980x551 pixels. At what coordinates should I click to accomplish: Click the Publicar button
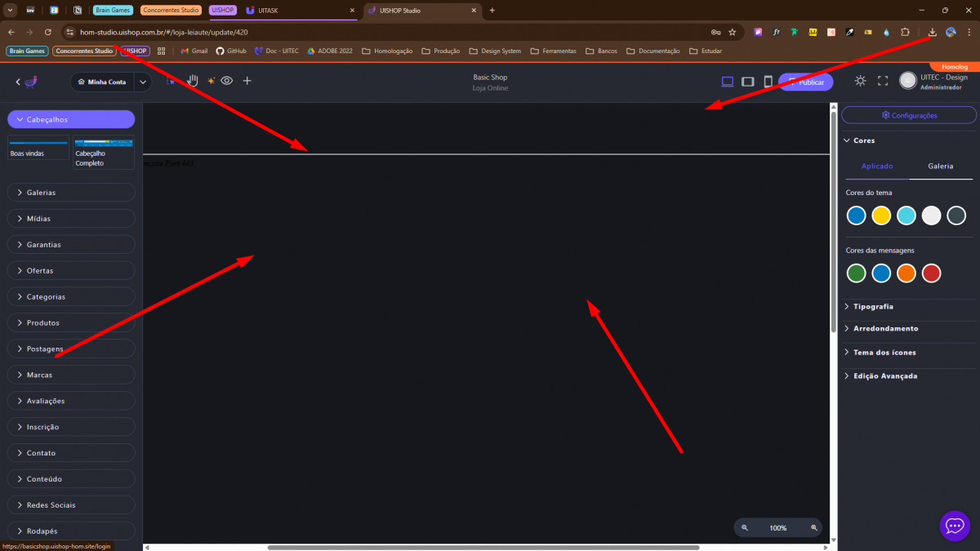(806, 82)
